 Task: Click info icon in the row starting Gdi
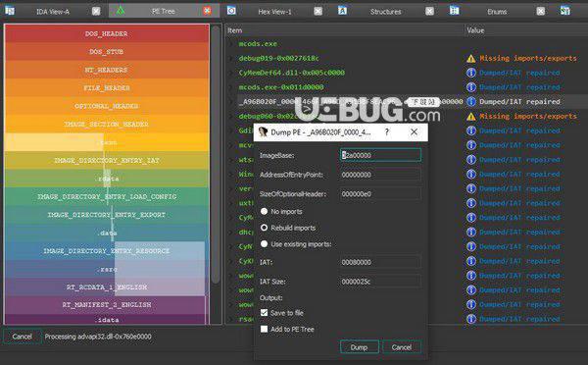pos(471,130)
